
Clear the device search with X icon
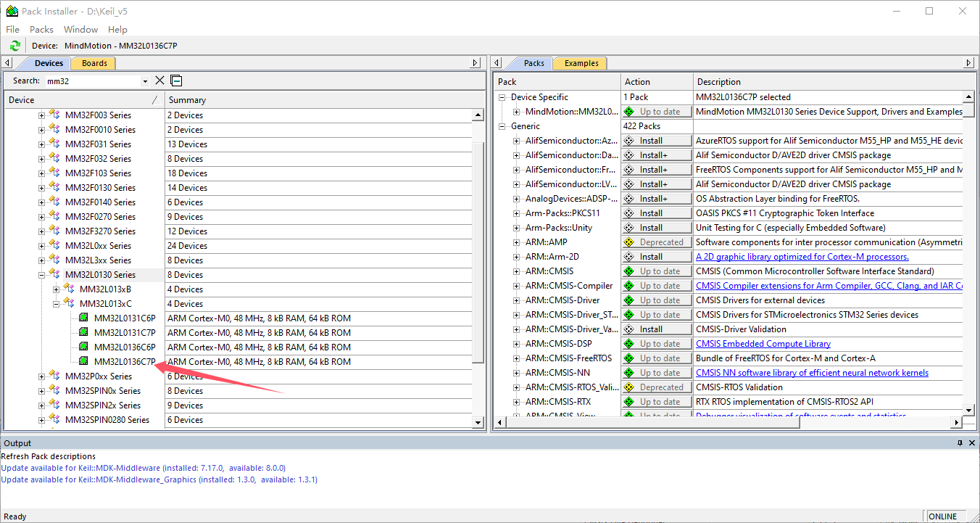coord(160,81)
